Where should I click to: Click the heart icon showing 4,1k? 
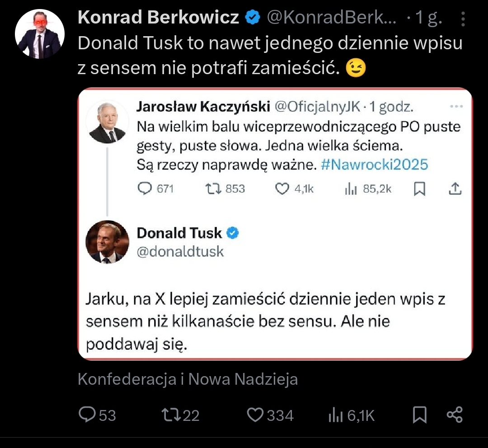coord(282,189)
